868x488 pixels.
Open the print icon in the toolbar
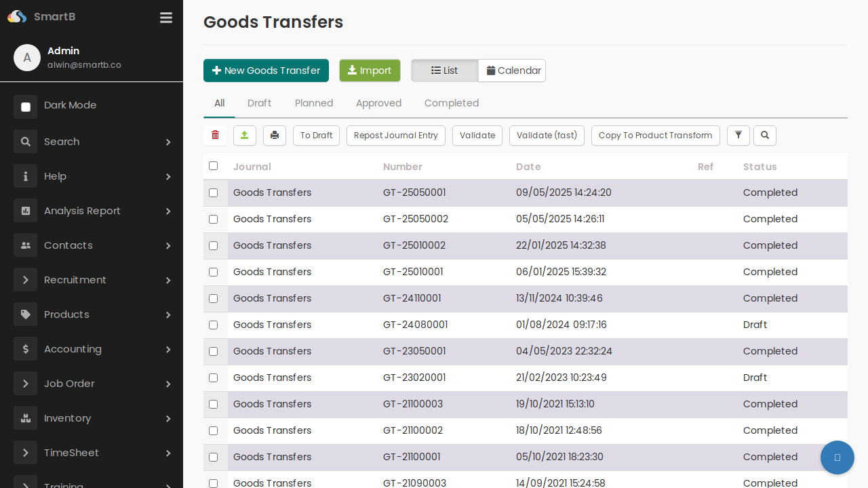pyautogui.click(x=274, y=136)
